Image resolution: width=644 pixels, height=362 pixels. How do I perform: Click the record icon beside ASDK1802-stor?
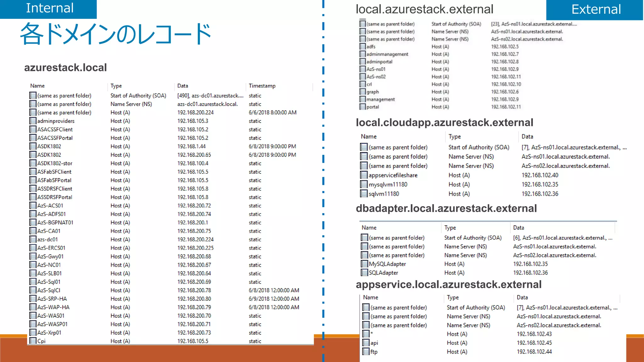coord(33,163)
